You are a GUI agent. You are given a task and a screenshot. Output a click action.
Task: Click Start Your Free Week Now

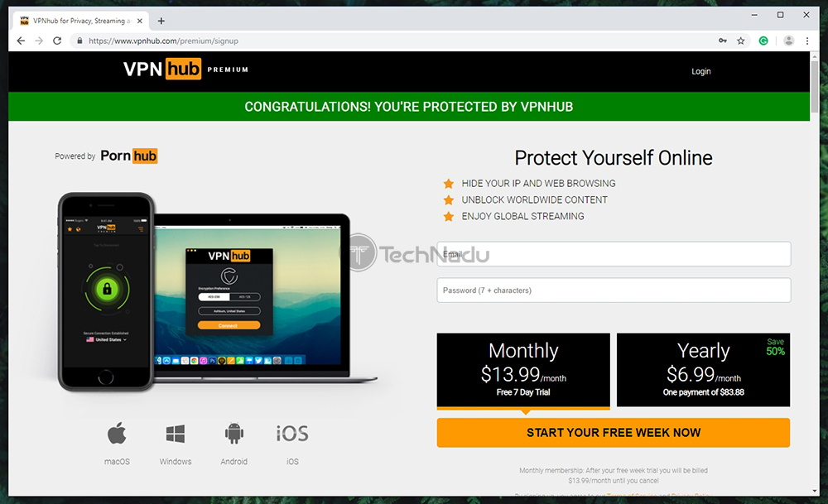[x=613, y=433]
